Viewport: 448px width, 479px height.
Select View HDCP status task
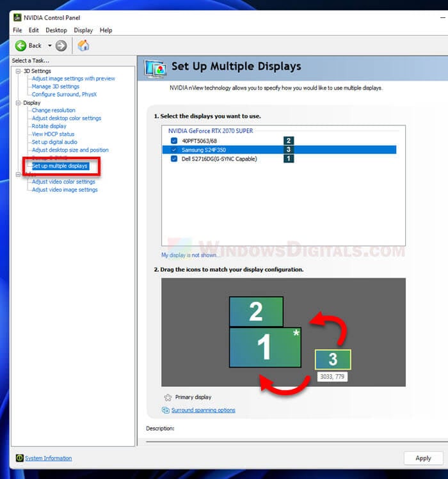(53, 134)
